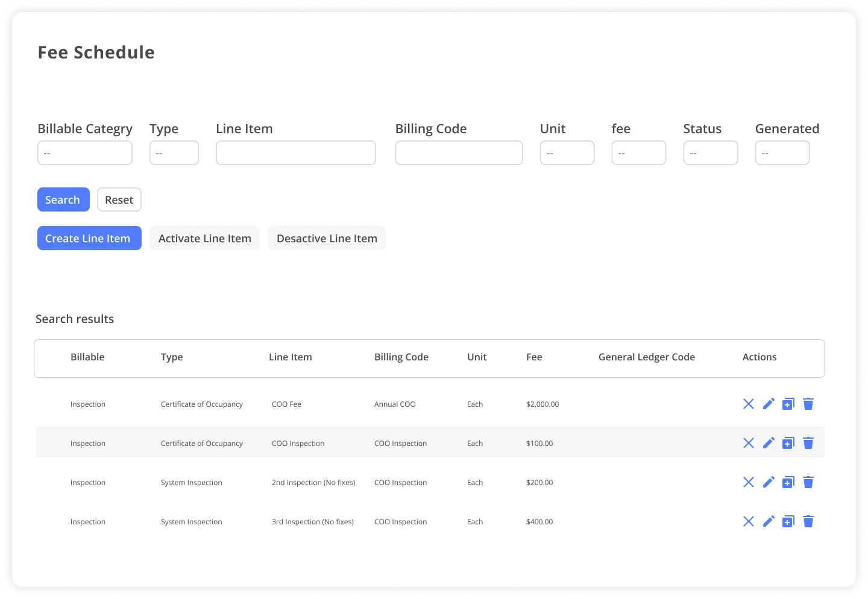Delete the 2nd Inspection (No fixes) row
The image size is (868, 599).
click(x=808, y=482)
